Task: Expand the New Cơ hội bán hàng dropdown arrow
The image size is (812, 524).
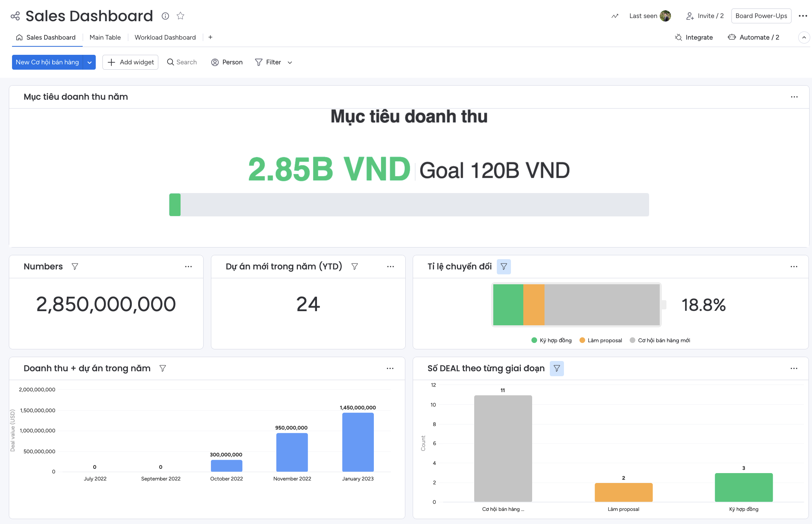Action: [89, 62]
